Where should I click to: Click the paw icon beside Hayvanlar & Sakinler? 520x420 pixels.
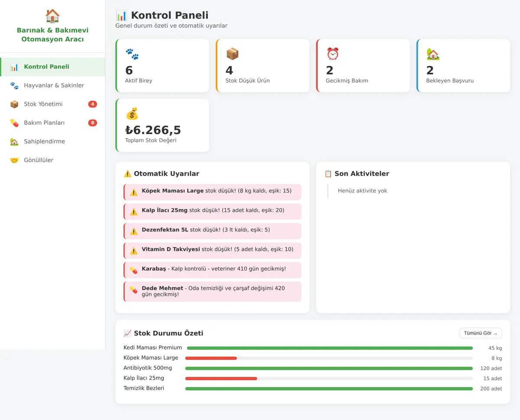point(14,85)
